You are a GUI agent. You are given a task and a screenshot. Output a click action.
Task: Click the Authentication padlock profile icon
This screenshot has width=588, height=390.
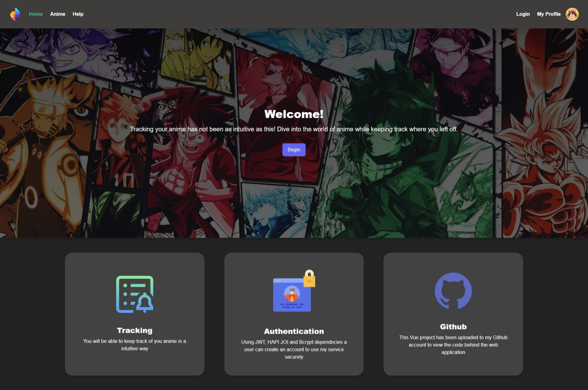[294, 291]
